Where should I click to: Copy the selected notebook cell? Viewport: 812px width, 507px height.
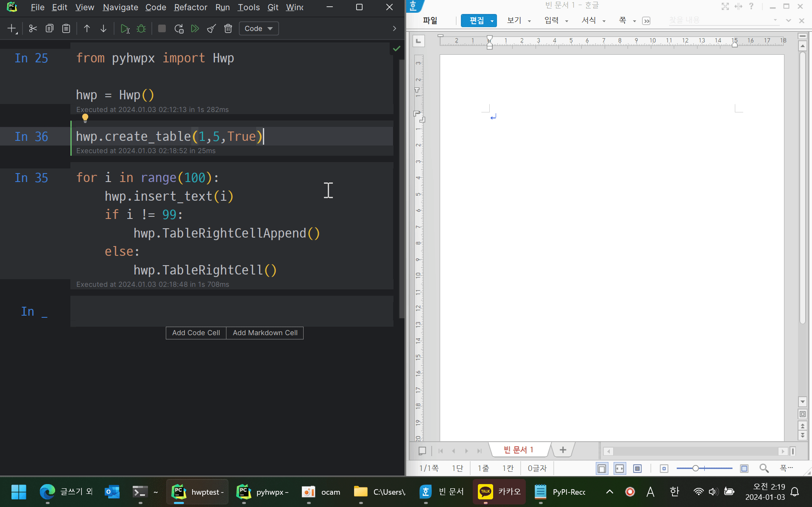[x=49, y=28]
